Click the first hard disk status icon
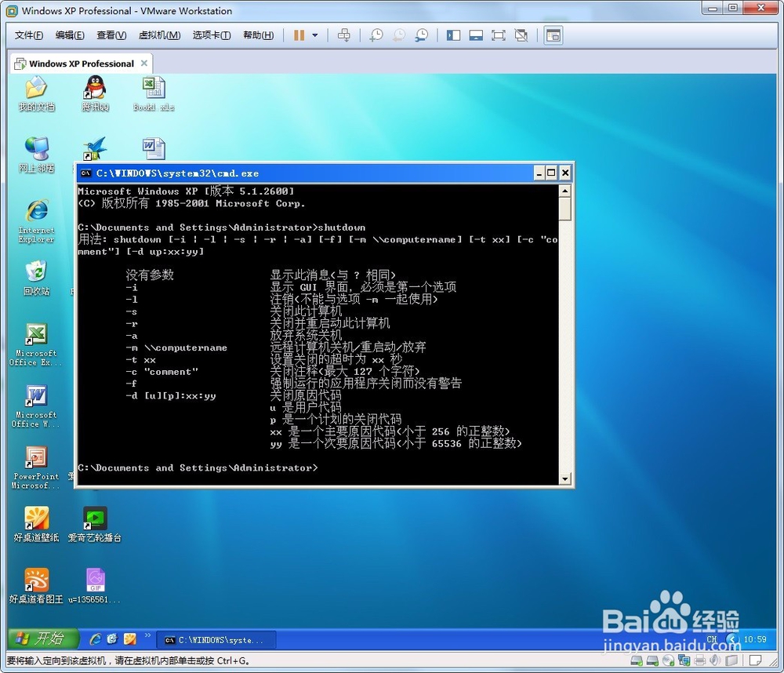This screenshot has width=784, height=673. [637, 660]
